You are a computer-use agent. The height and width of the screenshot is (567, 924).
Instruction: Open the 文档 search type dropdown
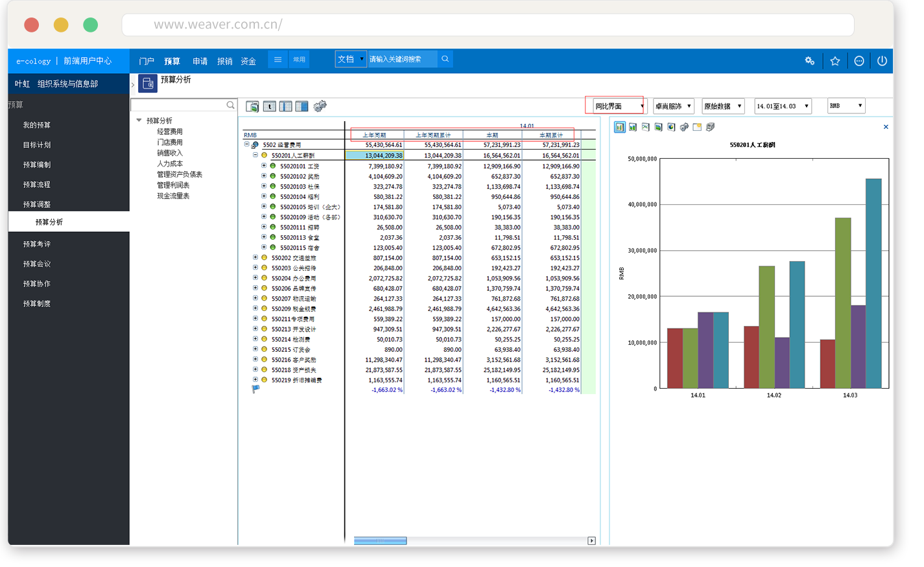[x=351, y=59]
